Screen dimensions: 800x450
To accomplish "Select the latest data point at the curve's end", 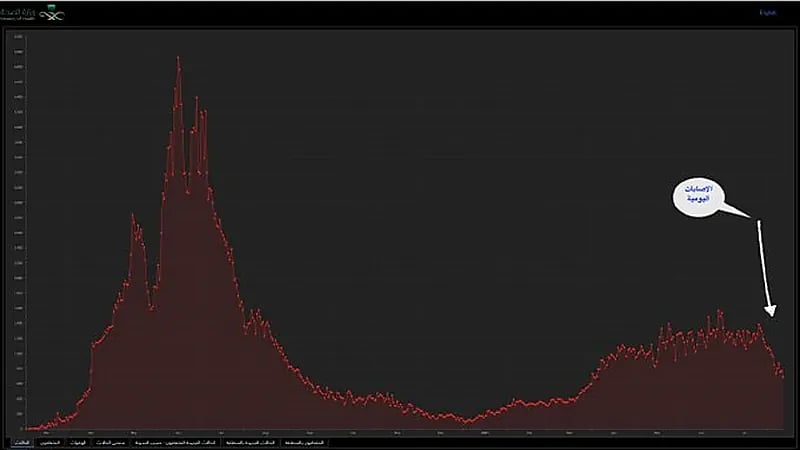I will (x=782, y=377).
